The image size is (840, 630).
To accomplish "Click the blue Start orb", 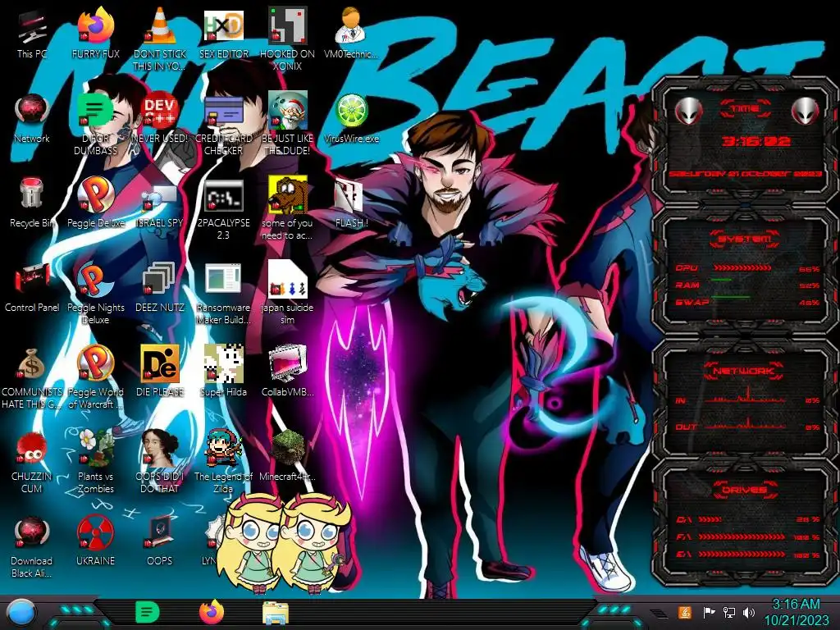I will coord(21,614).
